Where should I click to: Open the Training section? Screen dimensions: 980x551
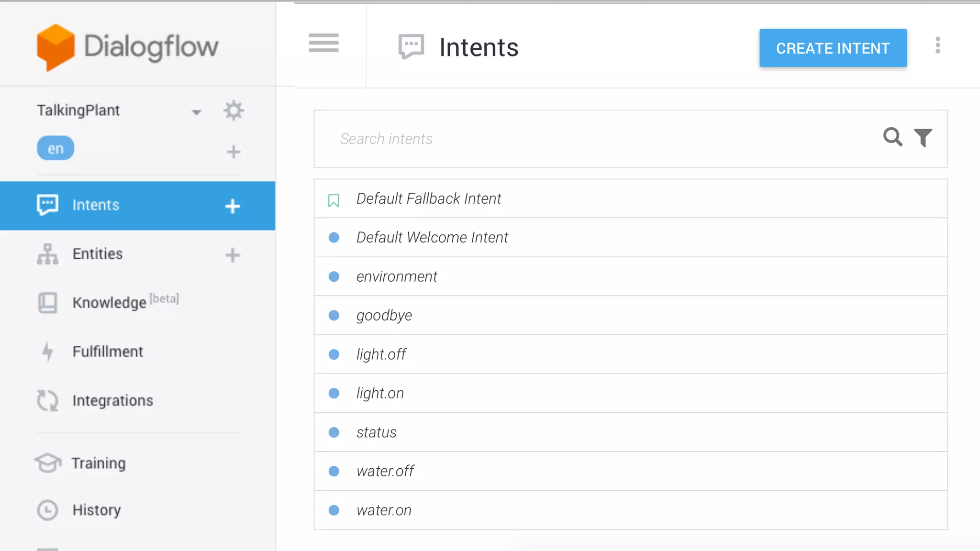[99, 463]
